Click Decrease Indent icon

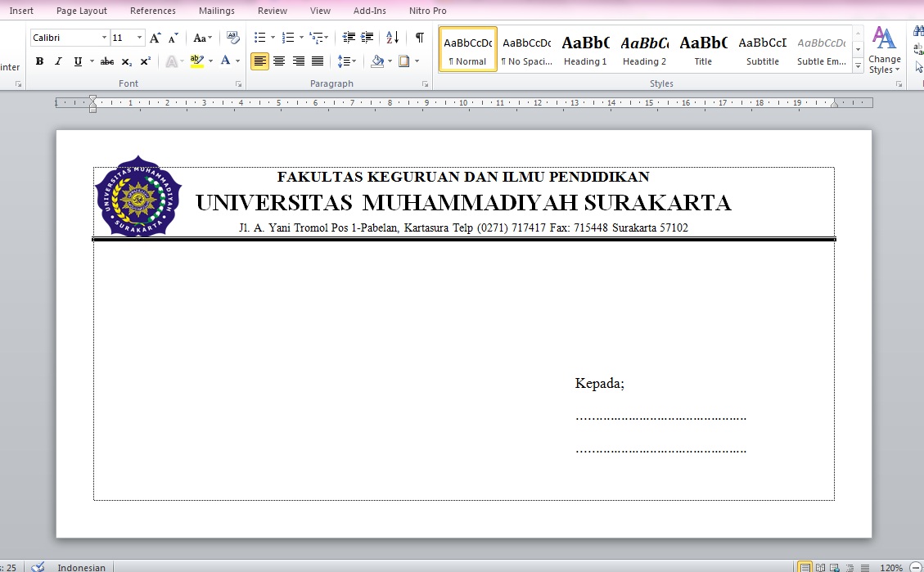(349, 38)
